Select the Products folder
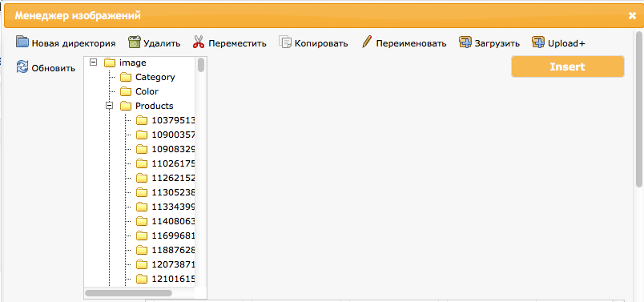Screen dimensions: 644x302 (155, 106)
